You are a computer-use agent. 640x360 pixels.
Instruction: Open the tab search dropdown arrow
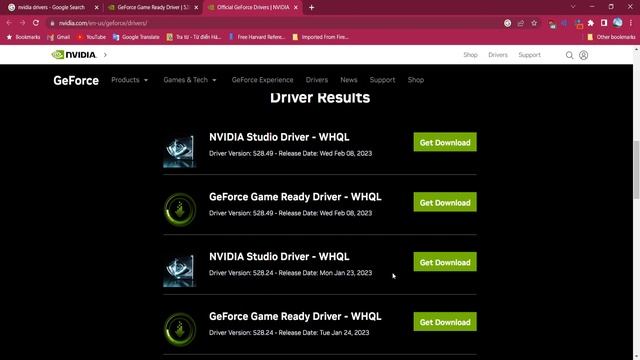[x=573, y=7]
